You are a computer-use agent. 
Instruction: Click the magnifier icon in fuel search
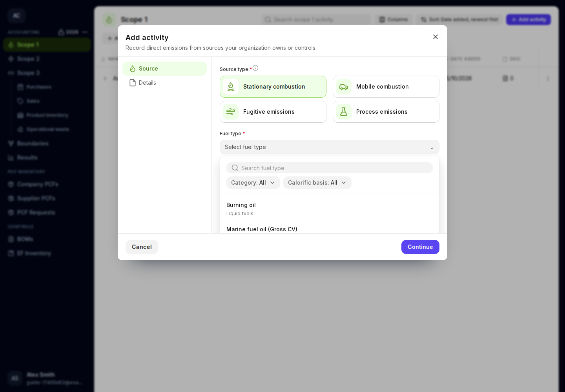coord(235,168)
